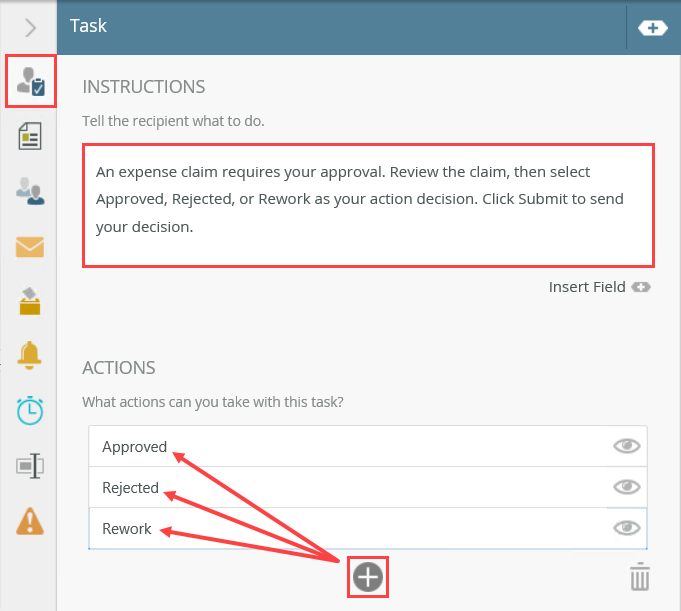Expand the collapsed panel with the chevron
The image size is (681, 611).
click(x=30, y=28)
